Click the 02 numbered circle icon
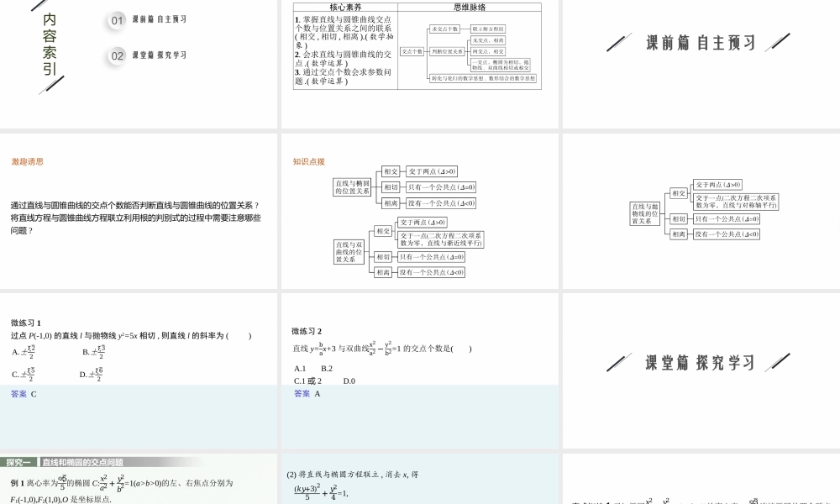840x504 pixels. (116, 55)
